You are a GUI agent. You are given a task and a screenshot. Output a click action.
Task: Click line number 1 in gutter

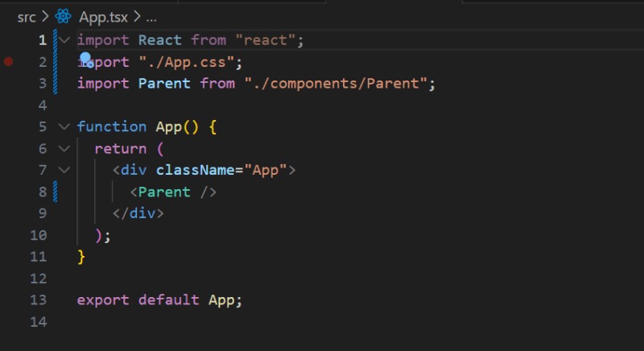pos(43,40)
